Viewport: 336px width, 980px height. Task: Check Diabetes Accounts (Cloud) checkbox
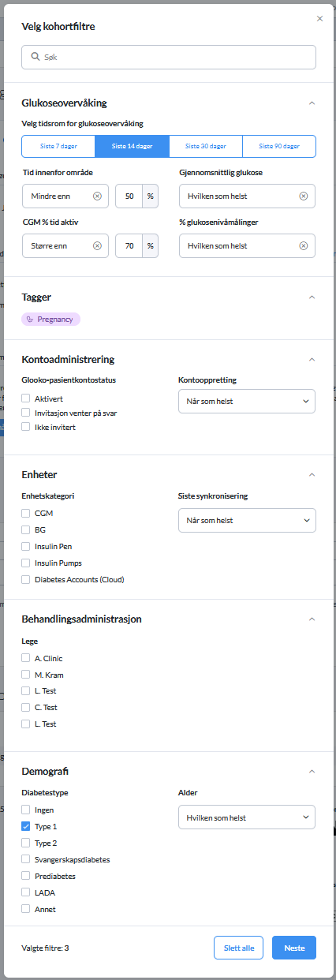26,579
